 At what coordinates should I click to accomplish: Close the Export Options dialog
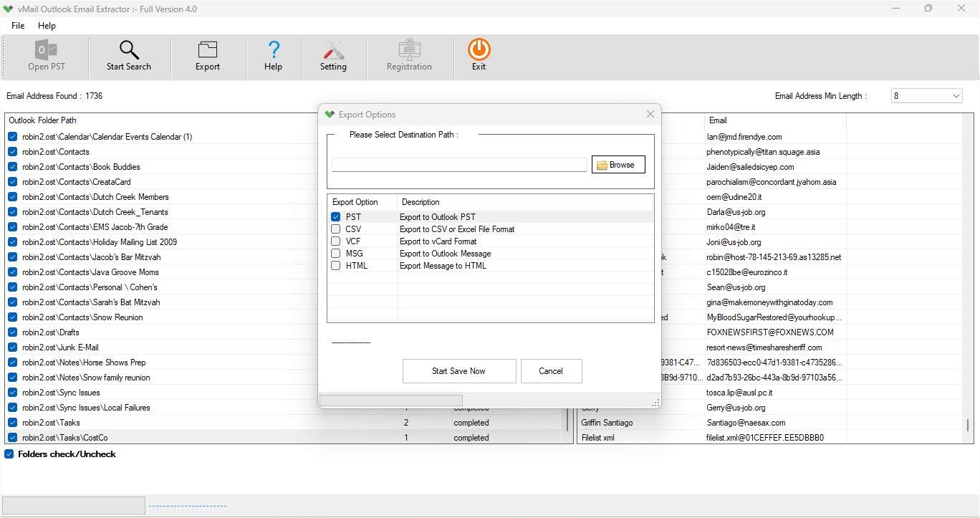pyautogui.click(x=650, y=114)
